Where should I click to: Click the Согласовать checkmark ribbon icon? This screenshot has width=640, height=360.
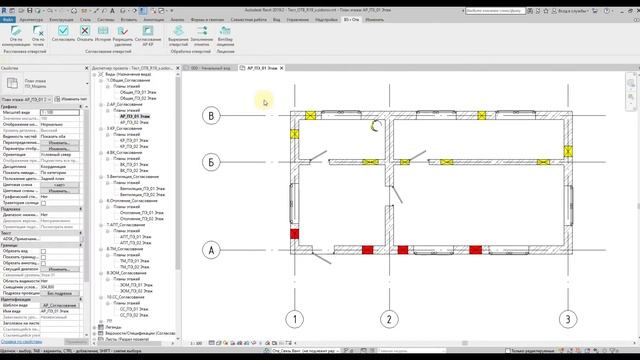tap(63, 31)
